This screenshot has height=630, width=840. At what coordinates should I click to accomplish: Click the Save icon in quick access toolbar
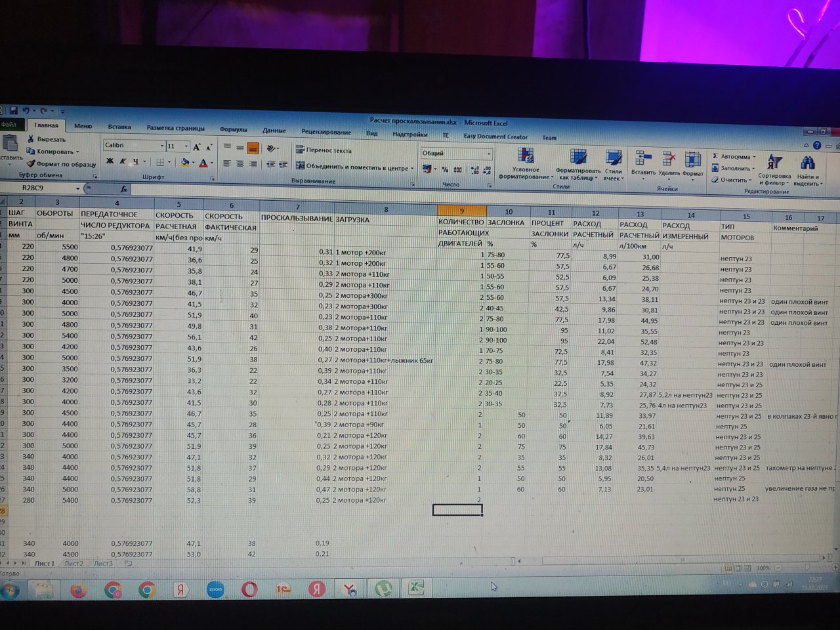12,111
